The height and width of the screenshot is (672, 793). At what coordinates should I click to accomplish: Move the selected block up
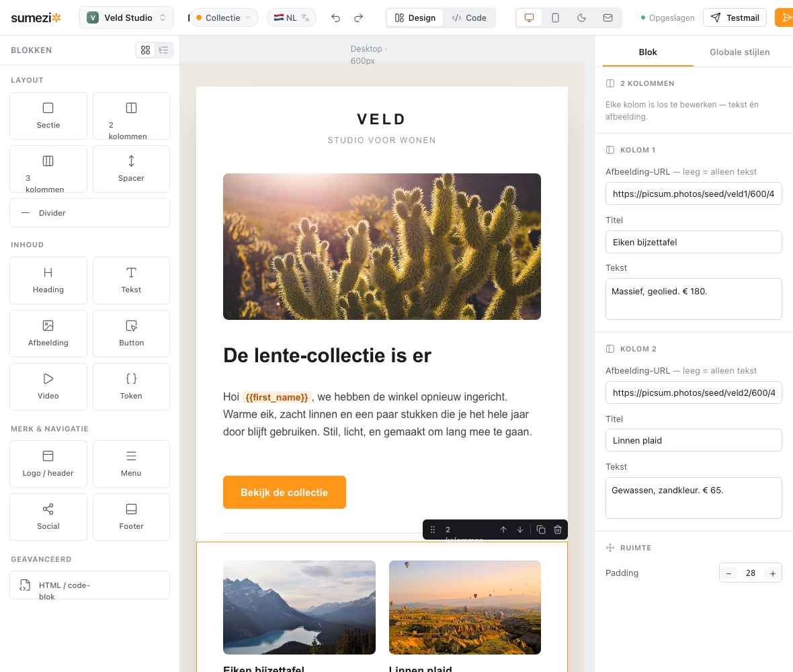click(503, 530)
